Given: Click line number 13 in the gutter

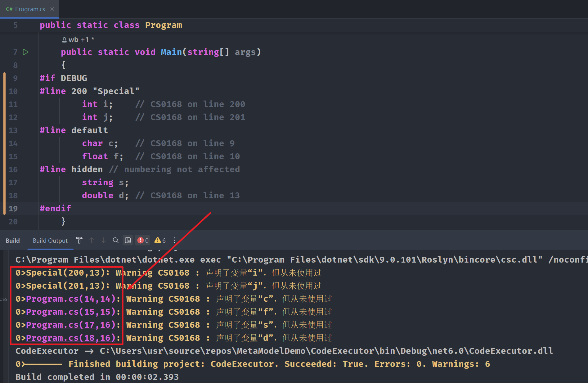Looking at the screenshot, I should coord(13,130).
